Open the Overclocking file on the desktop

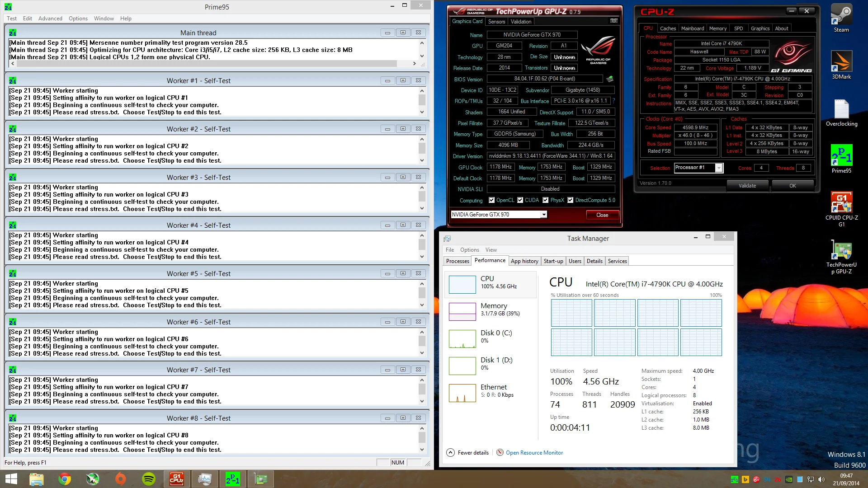pos(841,113)
